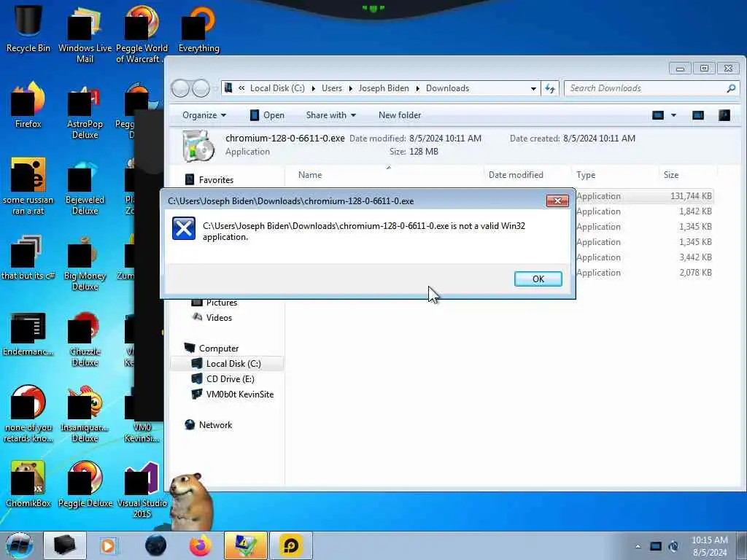The width and height of the screenshot is (747, 560).
Task: Open Big Money Deluxe desktop icon
Action: tap(85, 263)
